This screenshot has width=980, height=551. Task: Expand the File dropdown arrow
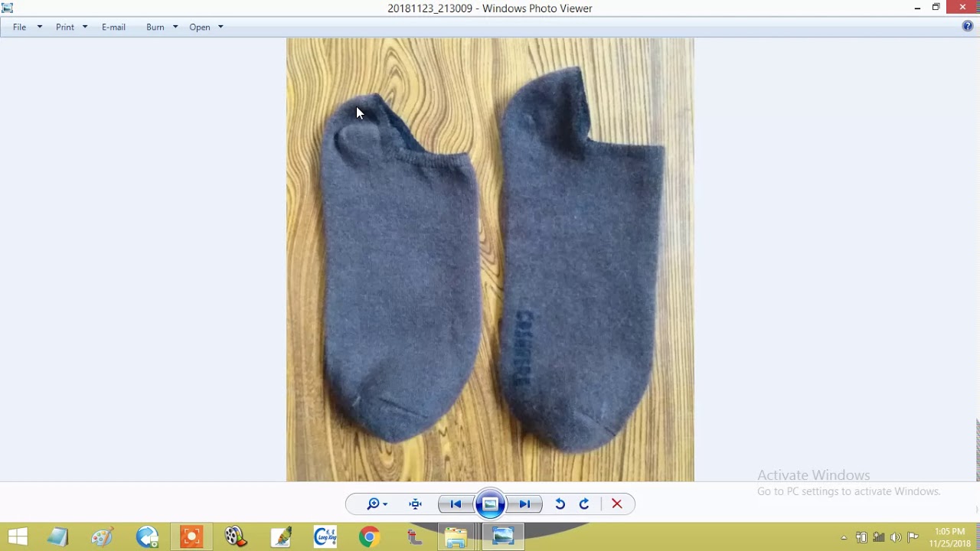pos(40,27)
